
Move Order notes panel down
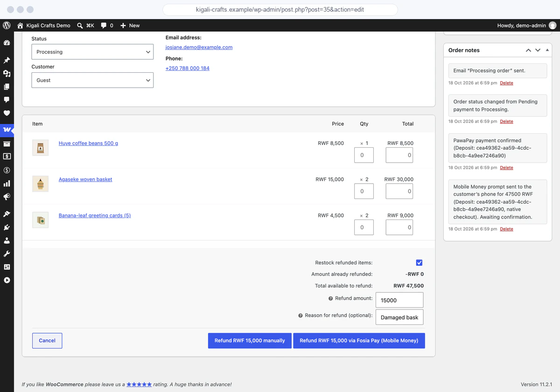538,50
